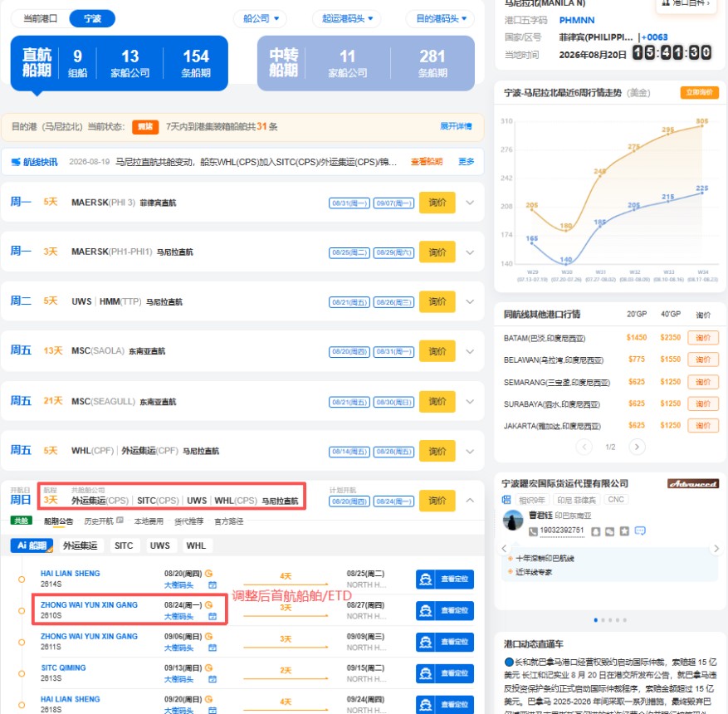
Task: Open the 目的港码头 destination terminal dropdown
Action: (x=441, y=18)
